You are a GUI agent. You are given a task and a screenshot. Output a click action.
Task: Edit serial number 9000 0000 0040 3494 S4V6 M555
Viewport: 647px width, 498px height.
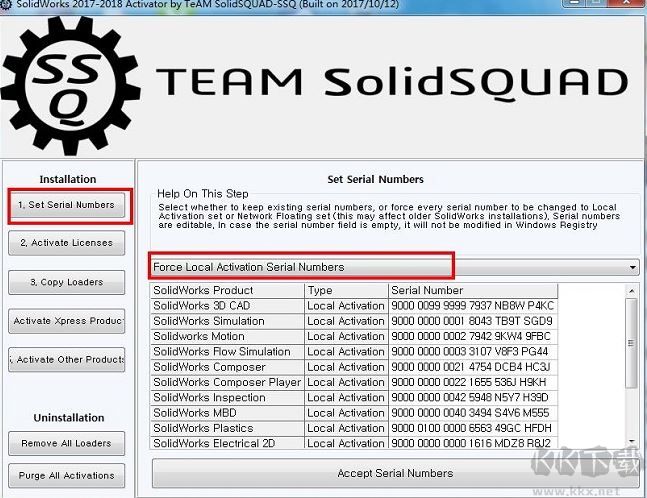[473, 413]
